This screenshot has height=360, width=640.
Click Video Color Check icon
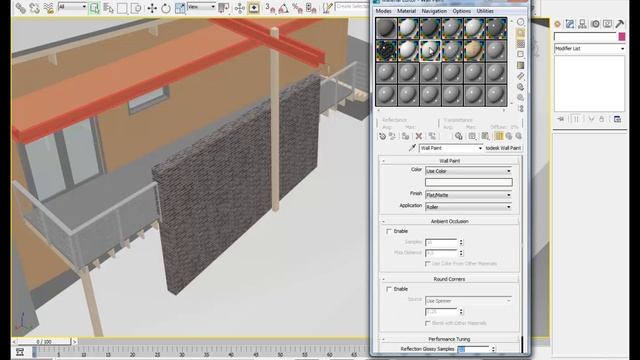(521, 65)
